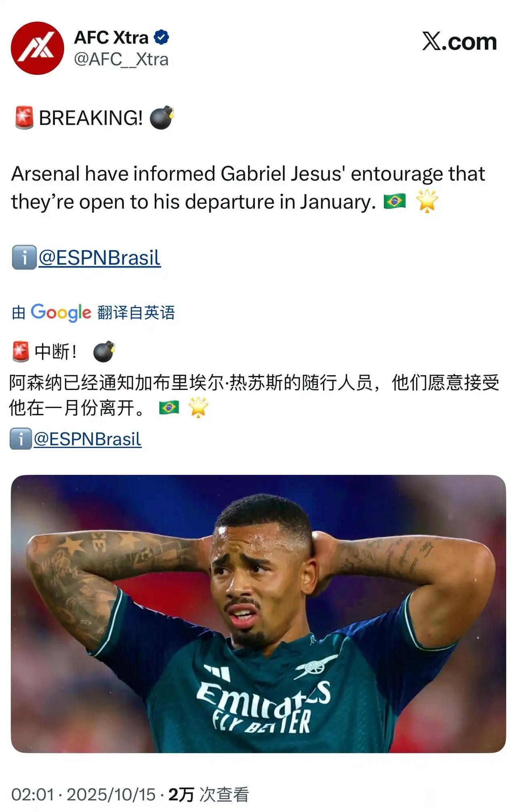Open the Gabriel Jesus photo

point(258,614)
